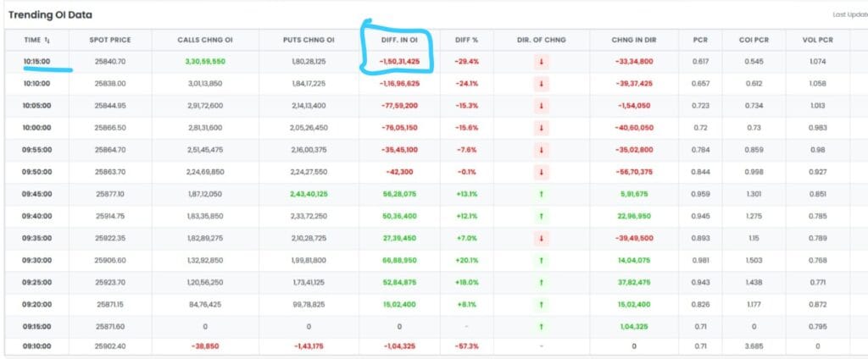Click green up arrow in 09:15:00 row
868x359 pixels.
pyautogui.click(x=540, y=325)
